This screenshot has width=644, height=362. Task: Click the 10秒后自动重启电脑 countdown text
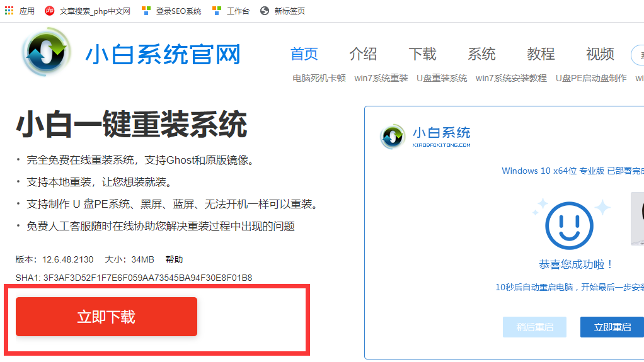[569, 287]
